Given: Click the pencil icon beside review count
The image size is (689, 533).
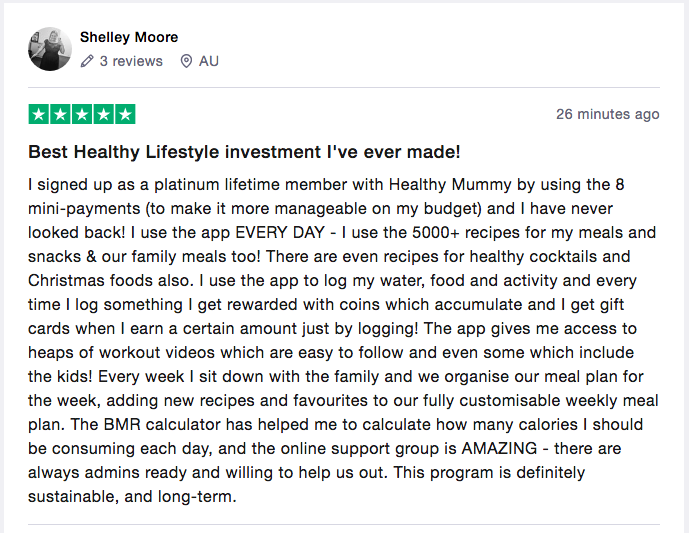Looking at the screenshot, I should pos(87,61).
